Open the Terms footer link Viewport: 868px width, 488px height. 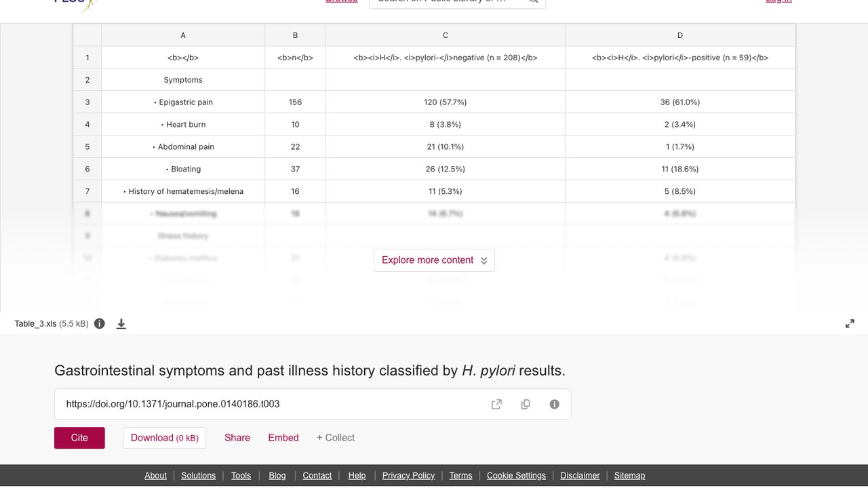(x=460, y=476)
